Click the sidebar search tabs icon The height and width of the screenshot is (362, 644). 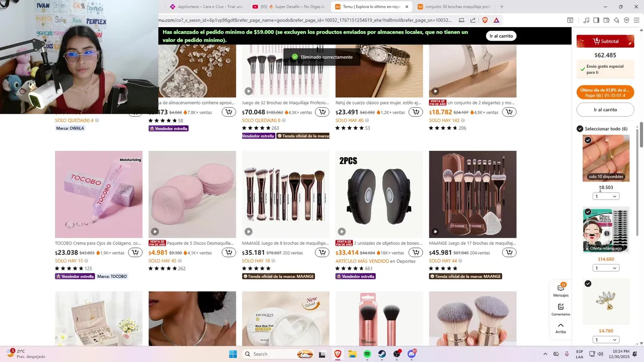(x=570, y=20)
